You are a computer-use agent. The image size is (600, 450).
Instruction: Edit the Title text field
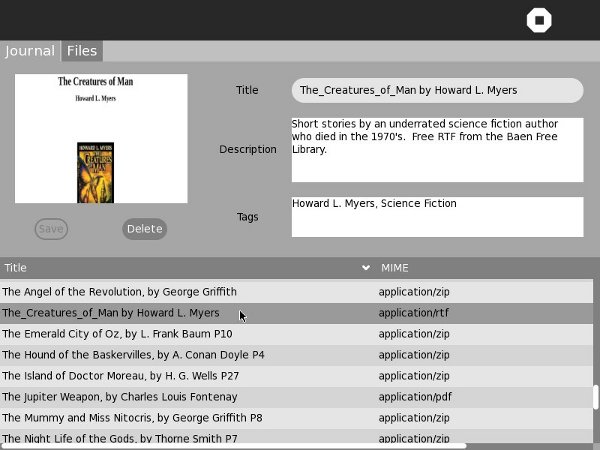437,90
